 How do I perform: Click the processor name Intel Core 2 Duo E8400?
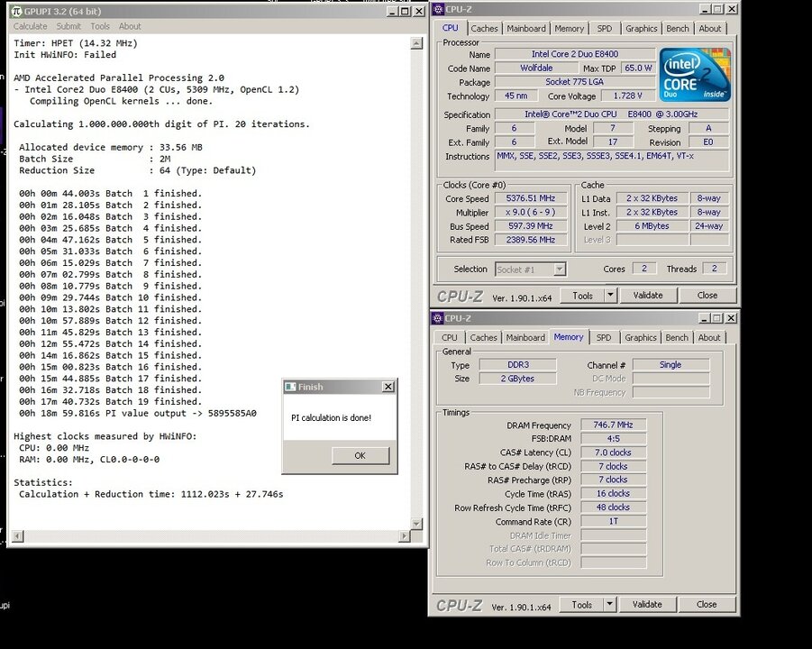click(x=575, y=54)
